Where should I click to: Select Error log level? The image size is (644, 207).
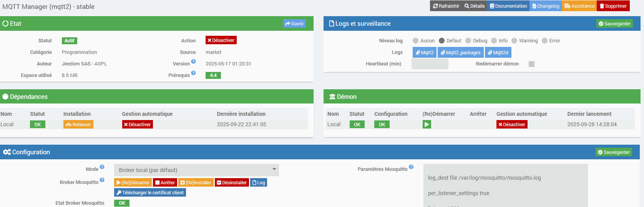coord(544,40)
